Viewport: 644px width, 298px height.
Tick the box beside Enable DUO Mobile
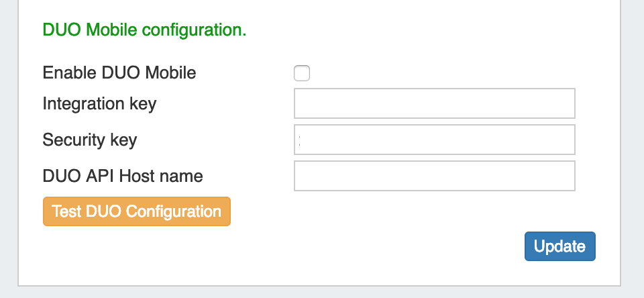tap(302, 73)
